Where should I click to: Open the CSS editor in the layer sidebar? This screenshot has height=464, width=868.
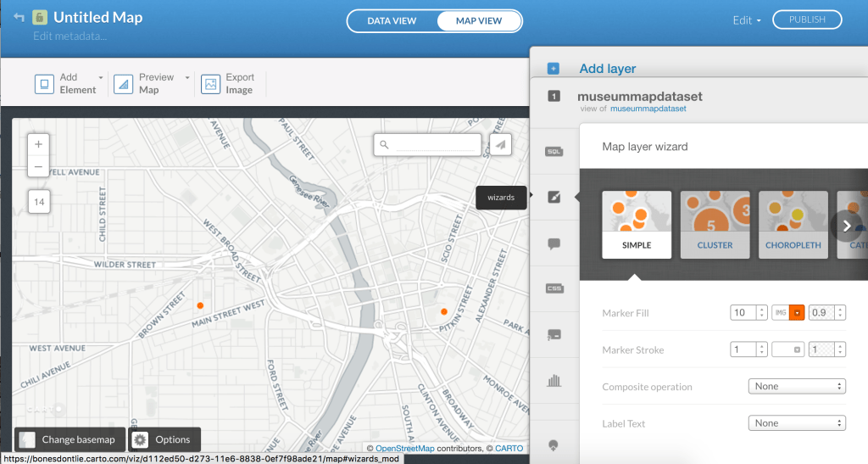[554, 288]
